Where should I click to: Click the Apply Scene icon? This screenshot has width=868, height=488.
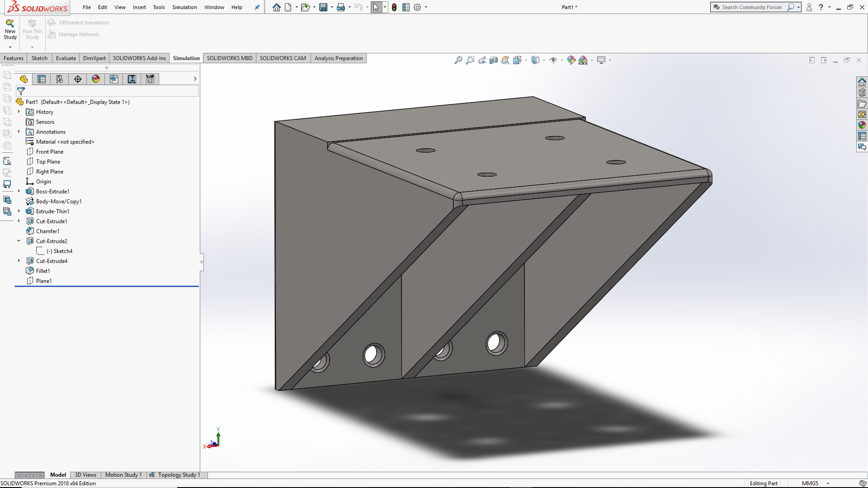click(583, 60)
